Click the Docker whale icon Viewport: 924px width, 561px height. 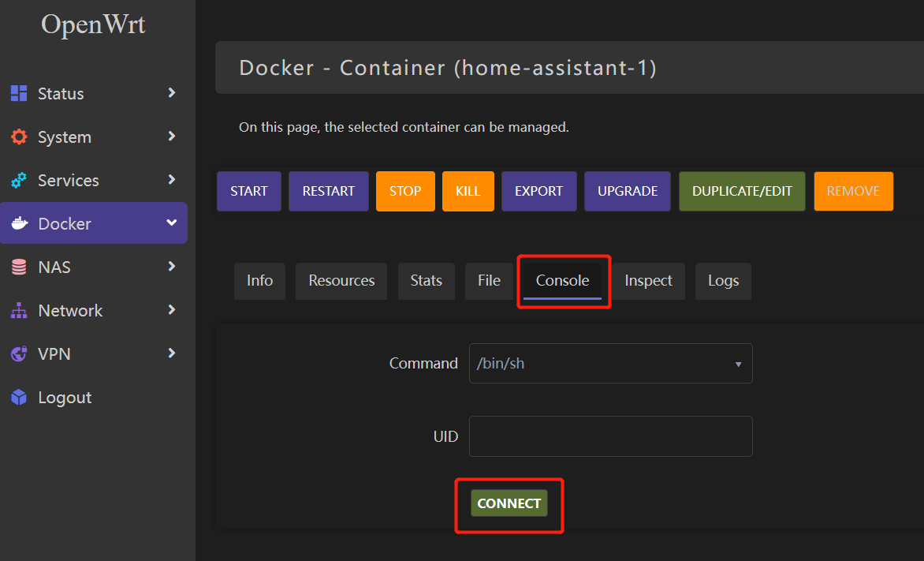[19, 224]
